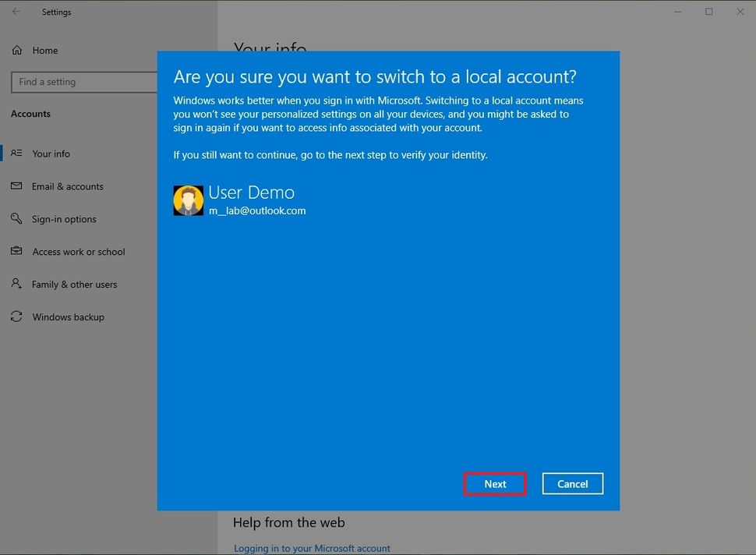
Task: Click the Access work or school briefcase icon
Action: [x=16, y=252]
